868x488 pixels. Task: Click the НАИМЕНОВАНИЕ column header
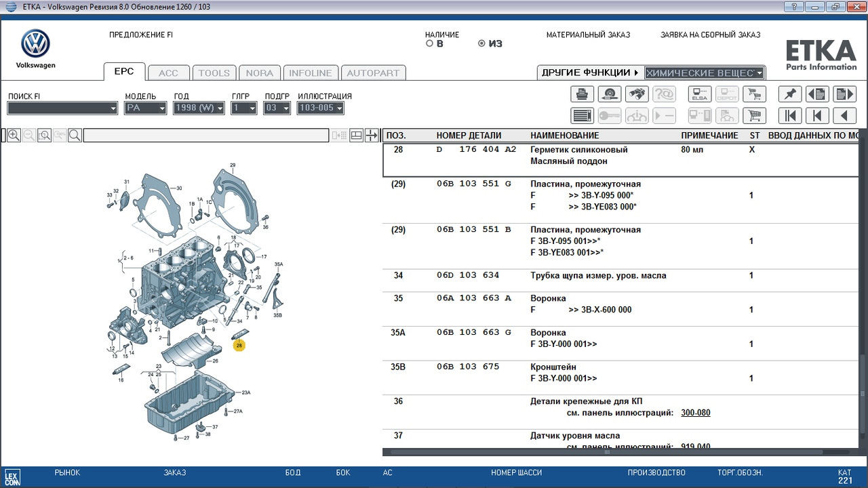(x=565, y=136)
